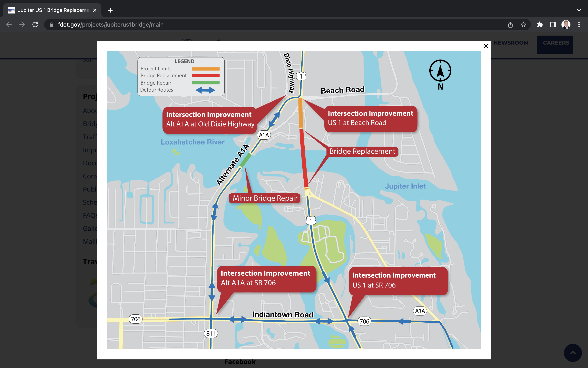Click the LEGEND heading
Image resolution: width=588 pixels, height=368 pixels.
[x=184, y=61]
